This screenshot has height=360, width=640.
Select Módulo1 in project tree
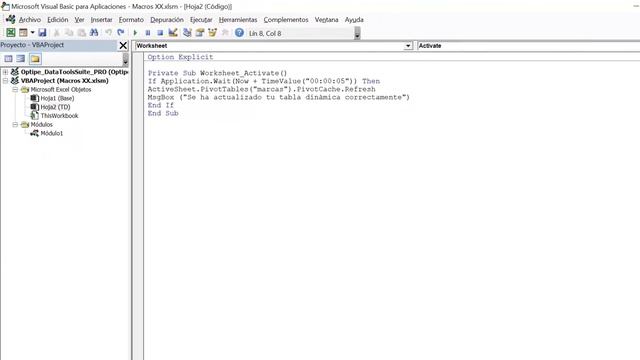coord(51,133)
